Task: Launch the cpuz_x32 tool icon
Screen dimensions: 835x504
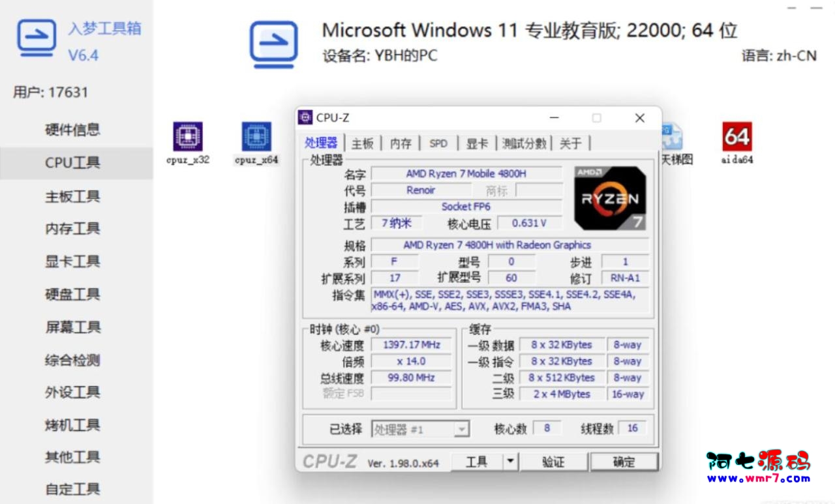Action: tap(188, 143)
